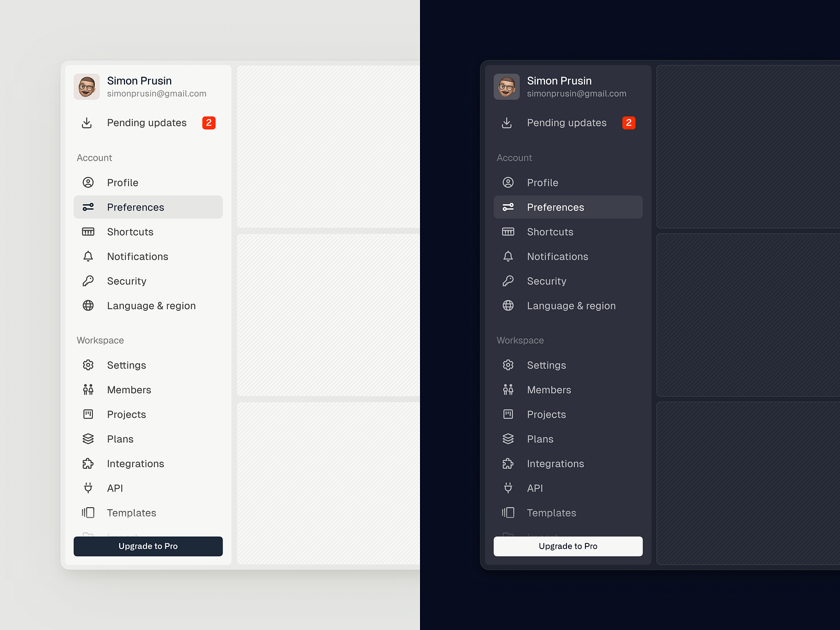The image size is (840, 630).
Task: Open Notifications via the bell icon
Action: 88,256
